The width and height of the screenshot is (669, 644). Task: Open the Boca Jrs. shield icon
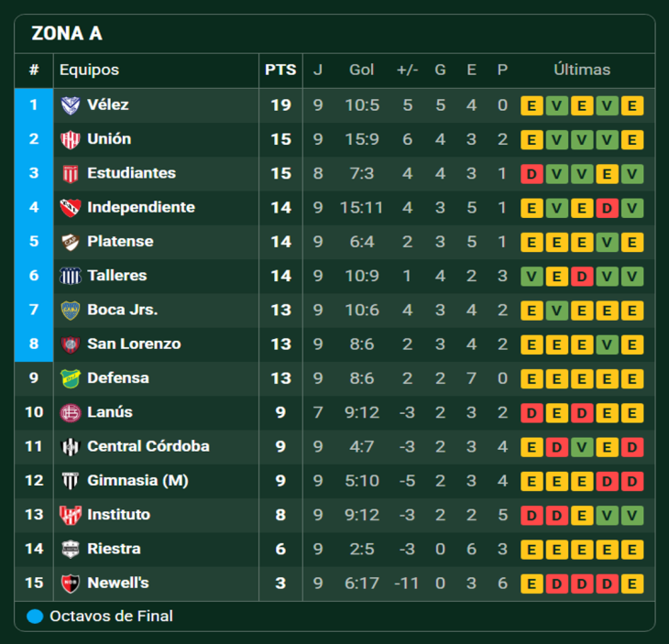(71, 310)
